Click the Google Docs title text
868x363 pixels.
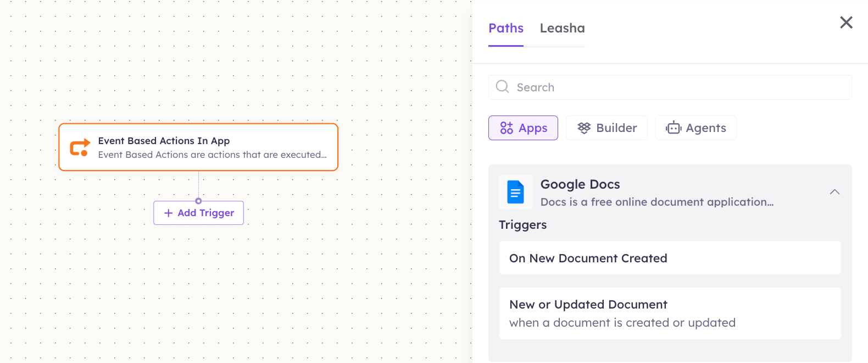(580, 184)
